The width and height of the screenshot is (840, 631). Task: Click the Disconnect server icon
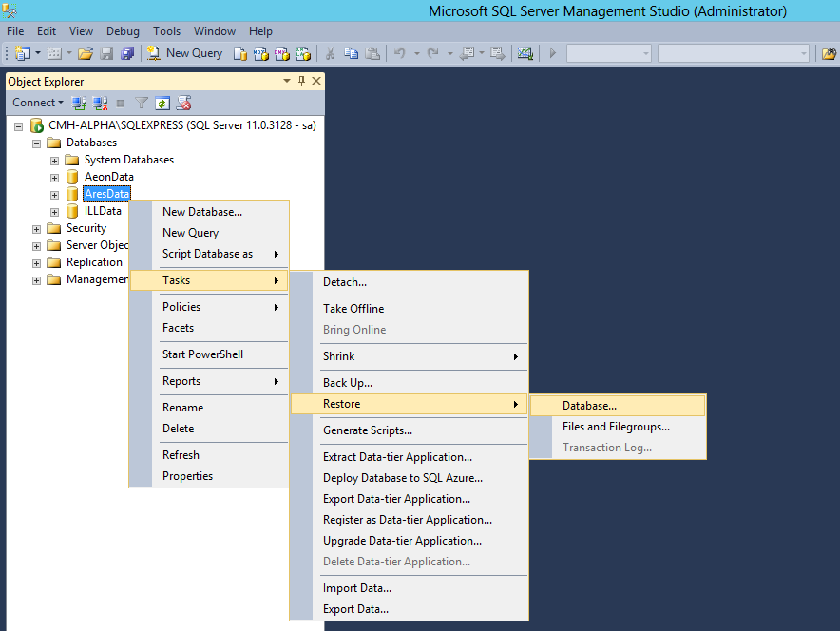98,102
